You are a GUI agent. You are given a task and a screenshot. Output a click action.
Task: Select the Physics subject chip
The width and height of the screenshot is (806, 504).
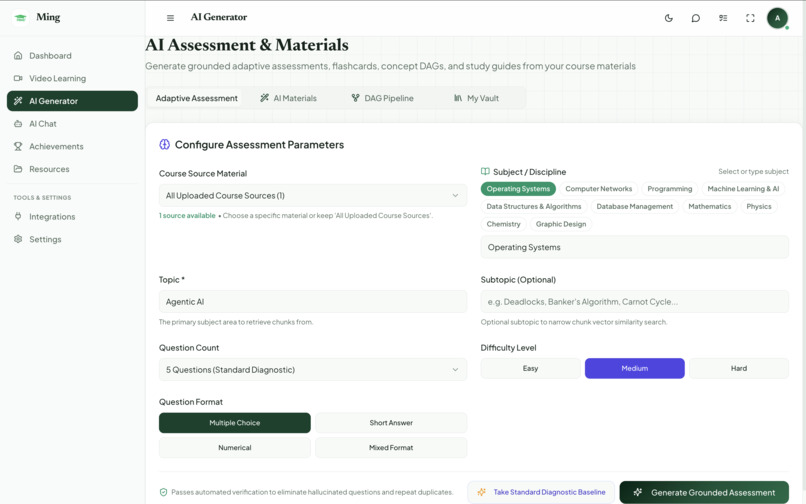(759, 206)
